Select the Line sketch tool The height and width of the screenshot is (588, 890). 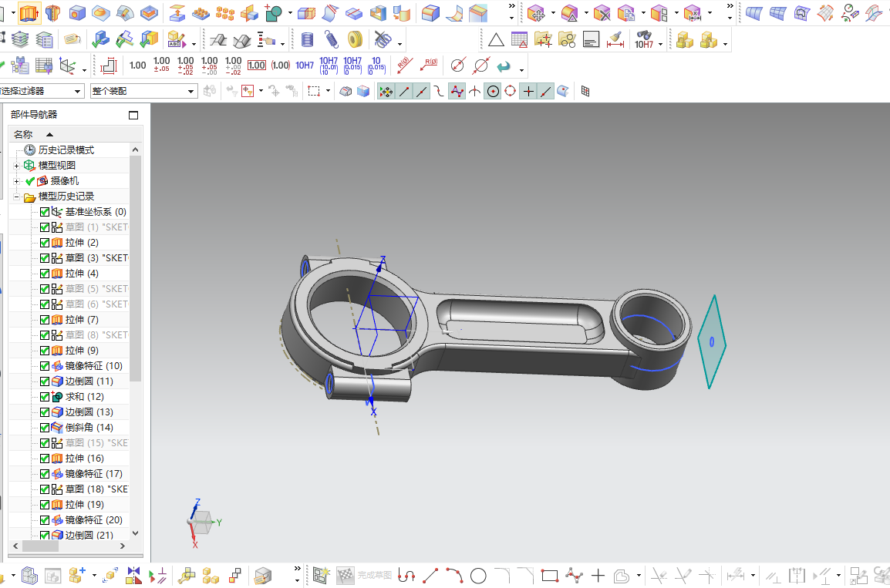431,576
